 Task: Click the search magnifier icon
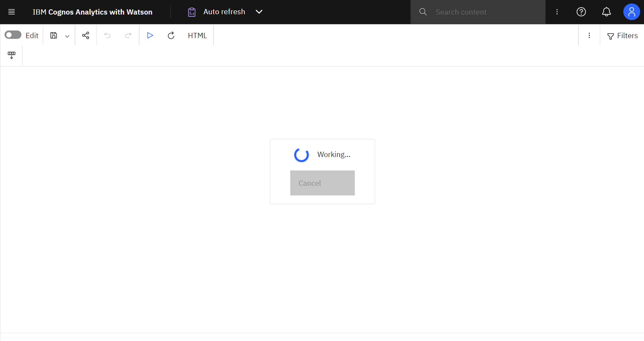click(423, 12)
